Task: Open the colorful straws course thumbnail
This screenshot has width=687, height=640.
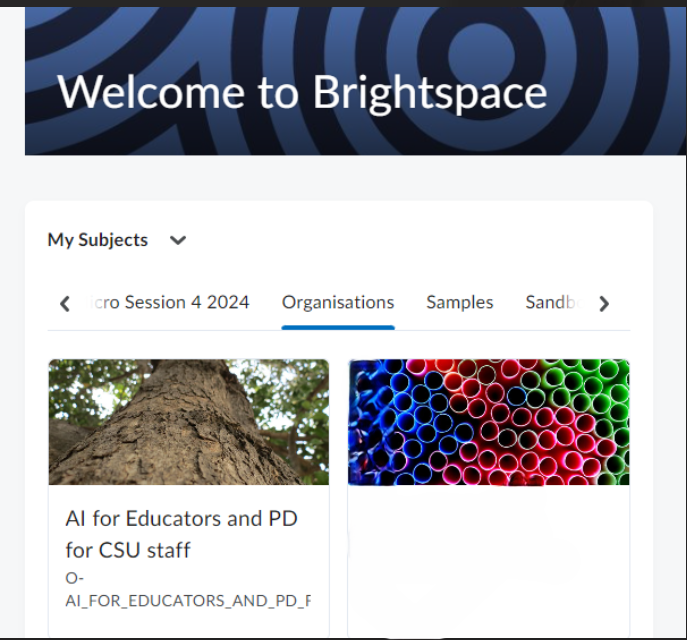Action: pos(489,422)
